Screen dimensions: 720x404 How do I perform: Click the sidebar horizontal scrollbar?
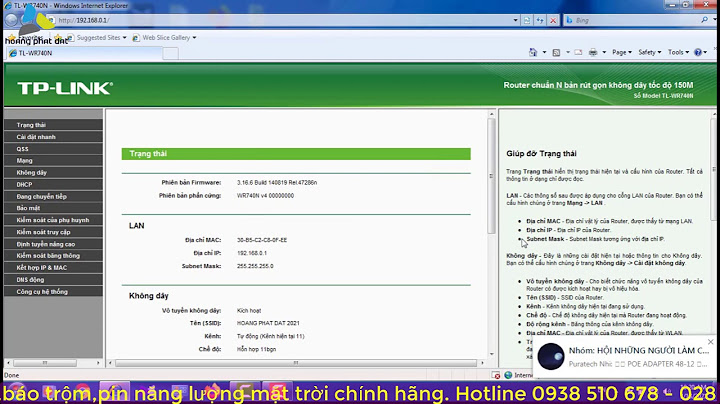(x=45, y=363)
